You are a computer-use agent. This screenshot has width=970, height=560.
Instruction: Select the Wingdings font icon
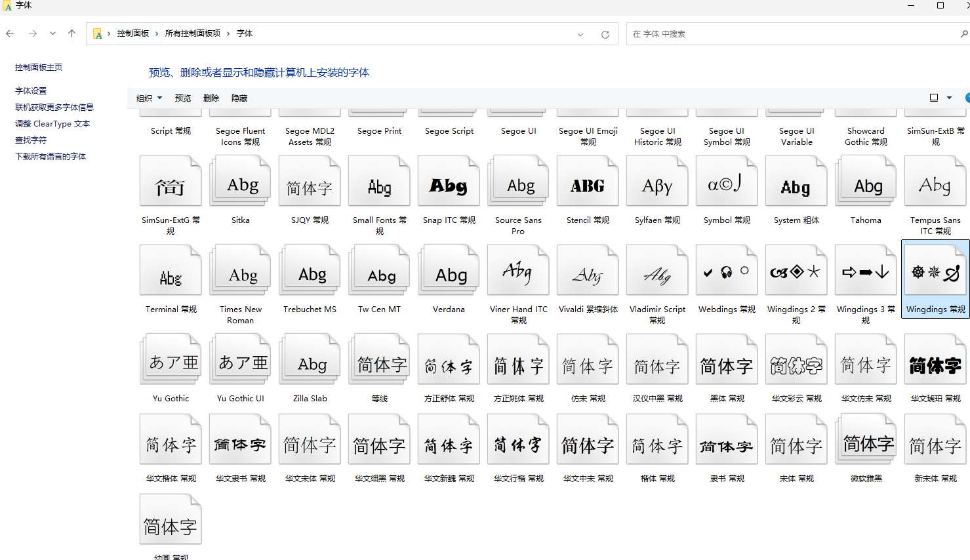tap(935, 271)
